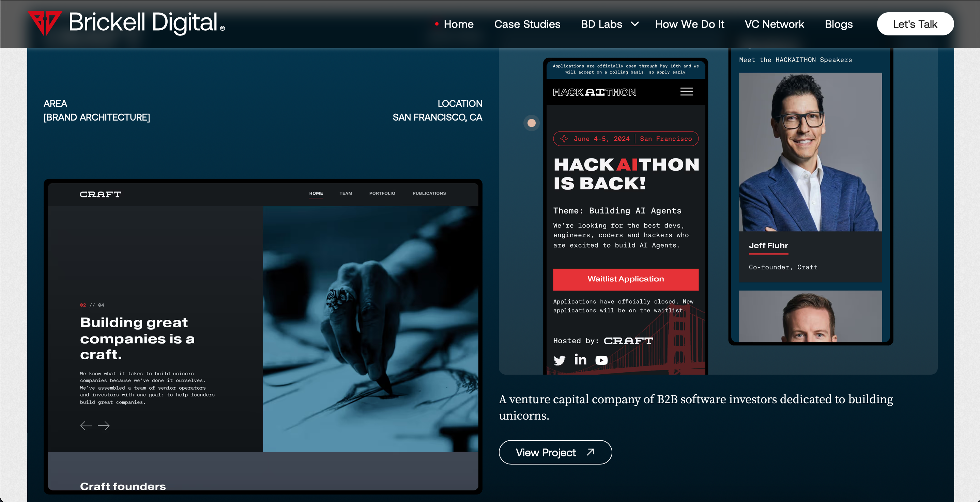Select the TEAM tab in Craft mockup

coord(346,193)
